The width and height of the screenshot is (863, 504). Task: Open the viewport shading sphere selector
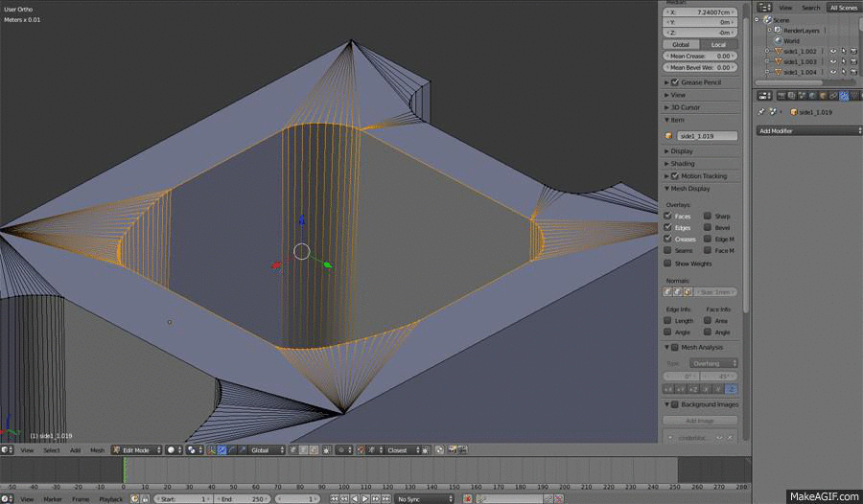coord(172,450)
